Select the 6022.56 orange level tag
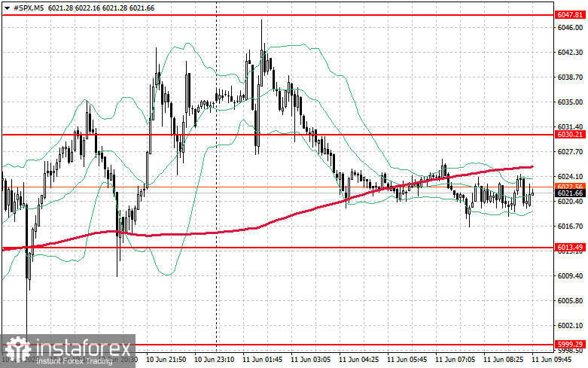 point(570,186)
